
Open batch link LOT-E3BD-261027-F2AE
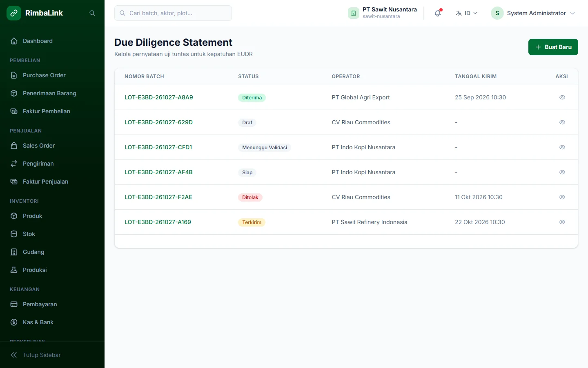click(x=158, y=197)
